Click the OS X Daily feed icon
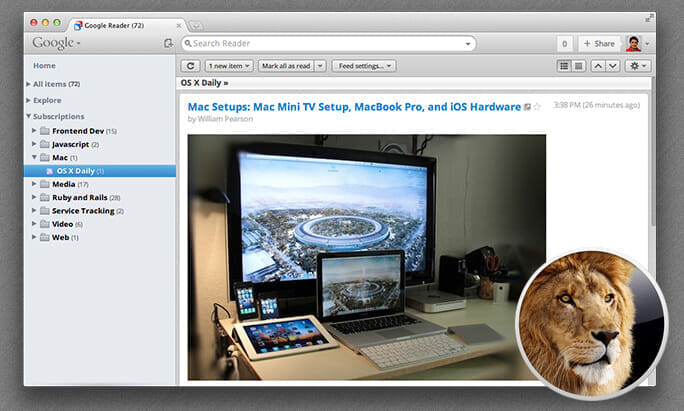The width and height of the screenshot is (684, 411). click(49, 171)
